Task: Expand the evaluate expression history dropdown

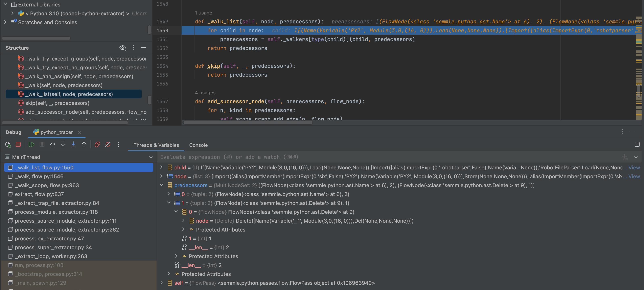Action: tap(636, 157)
